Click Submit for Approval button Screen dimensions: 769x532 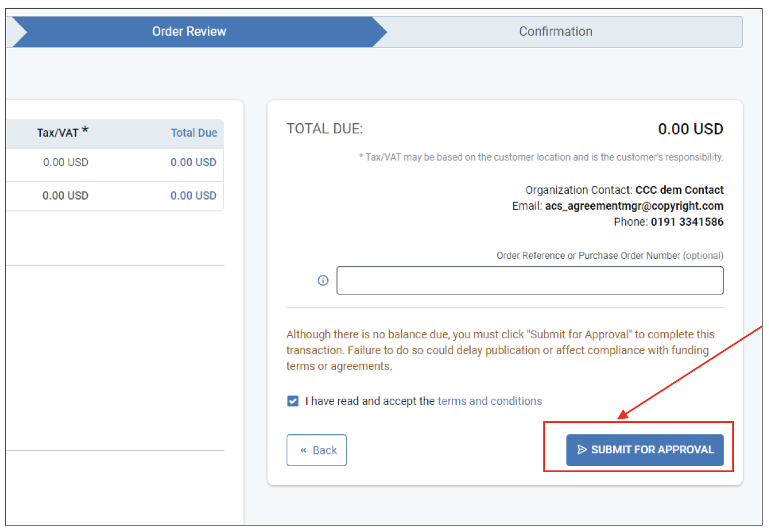click(645, 450)
